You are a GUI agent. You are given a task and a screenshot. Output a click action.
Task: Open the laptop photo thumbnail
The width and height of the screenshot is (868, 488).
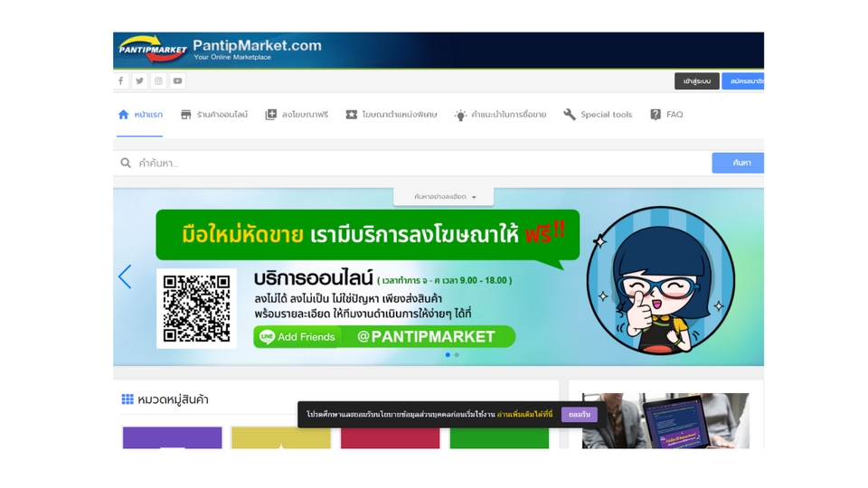click(x=665, y=421)
